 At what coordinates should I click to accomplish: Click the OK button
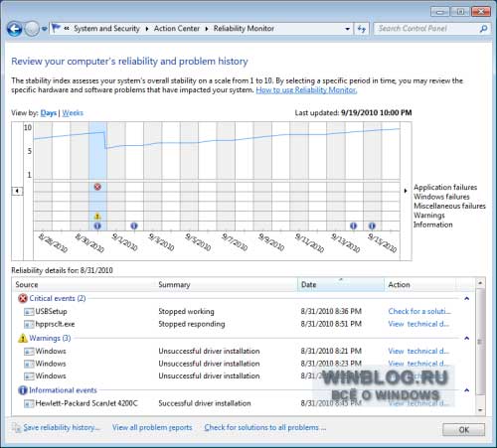pos(463,429)
